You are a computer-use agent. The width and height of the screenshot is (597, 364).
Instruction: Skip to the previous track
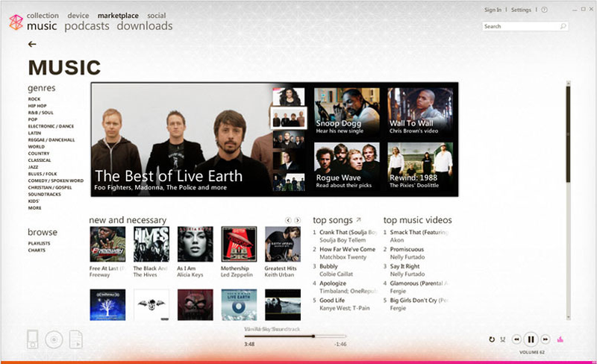coord(516,339)
